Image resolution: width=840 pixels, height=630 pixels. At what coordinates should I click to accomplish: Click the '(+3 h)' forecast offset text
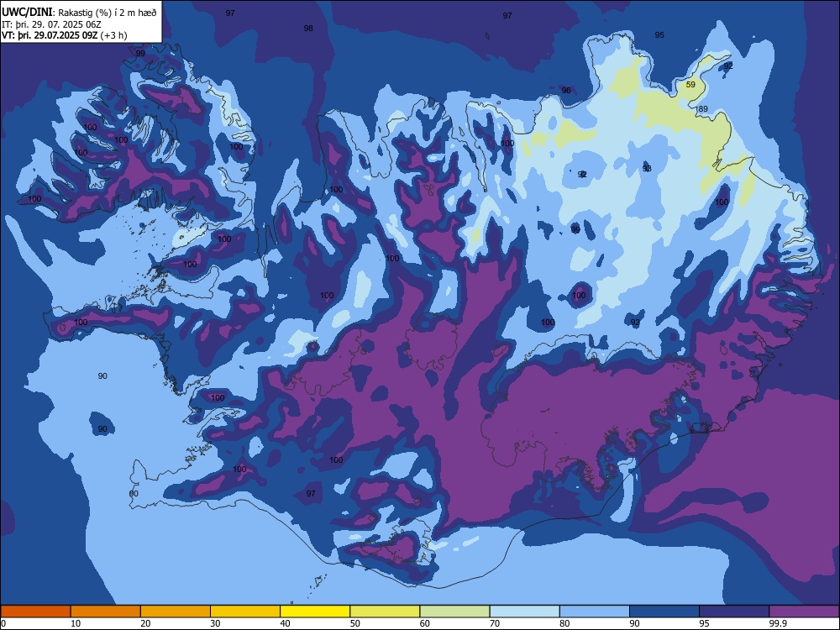(113, 36)
